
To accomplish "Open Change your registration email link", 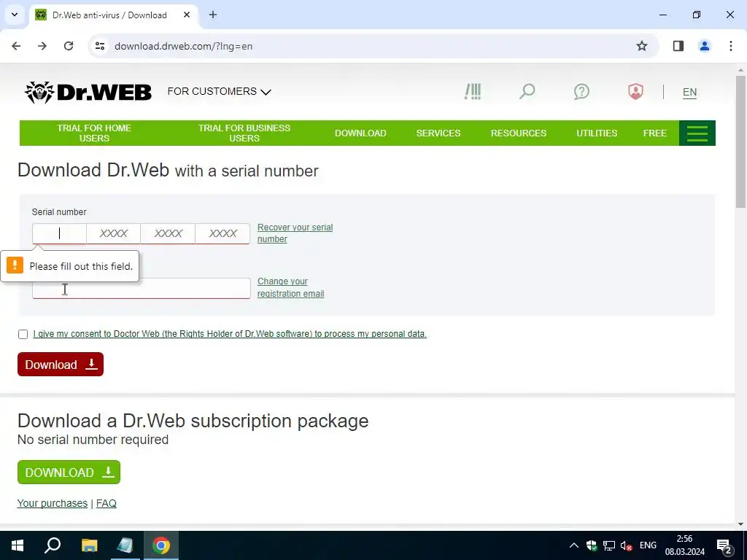I will pos(290,287).
